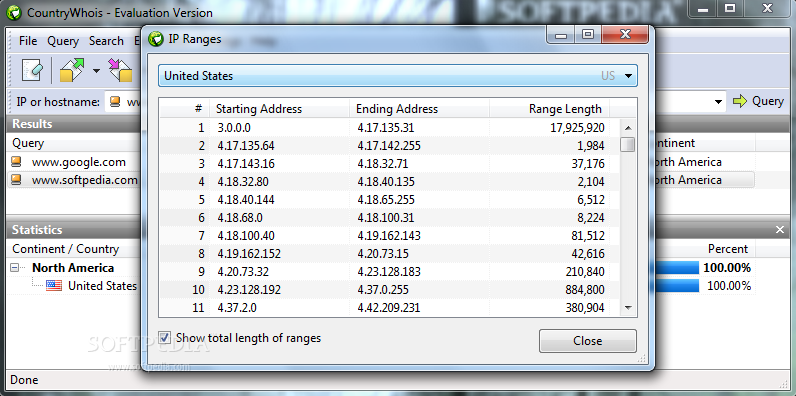Click ending address 4.17.135.31
The image size is (796, 396).
click(x=386, y=128)
